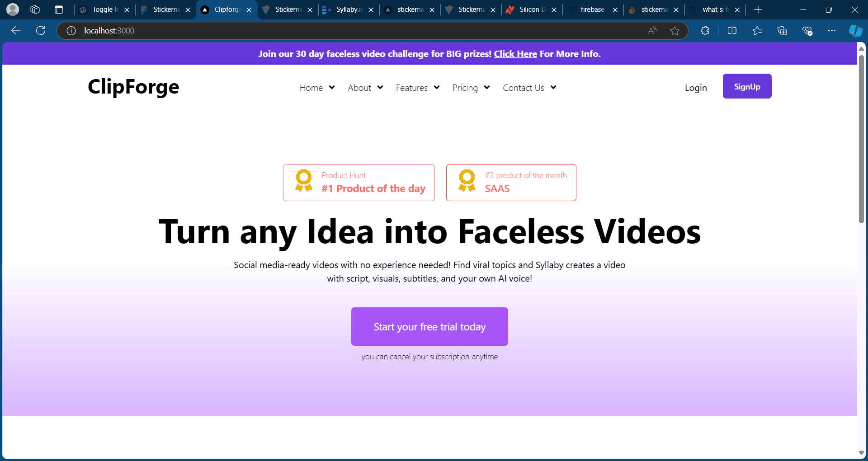Open Settings and more ellipsis menu

click(832, 30)
